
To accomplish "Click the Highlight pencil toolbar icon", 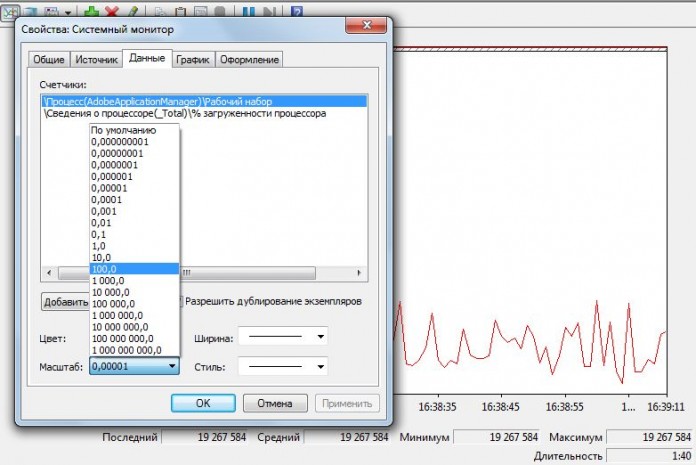I will point(133,11).
